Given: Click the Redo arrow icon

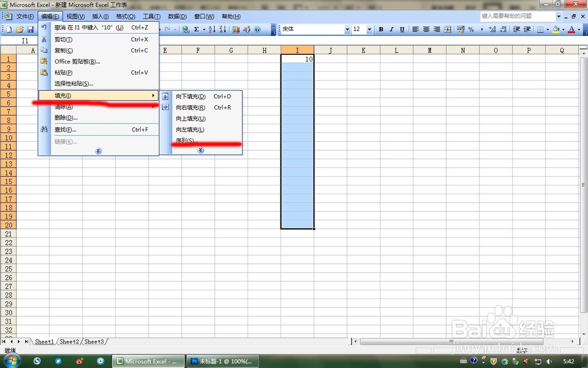Looking at the screenshot, I should click(x=168, y=29).
